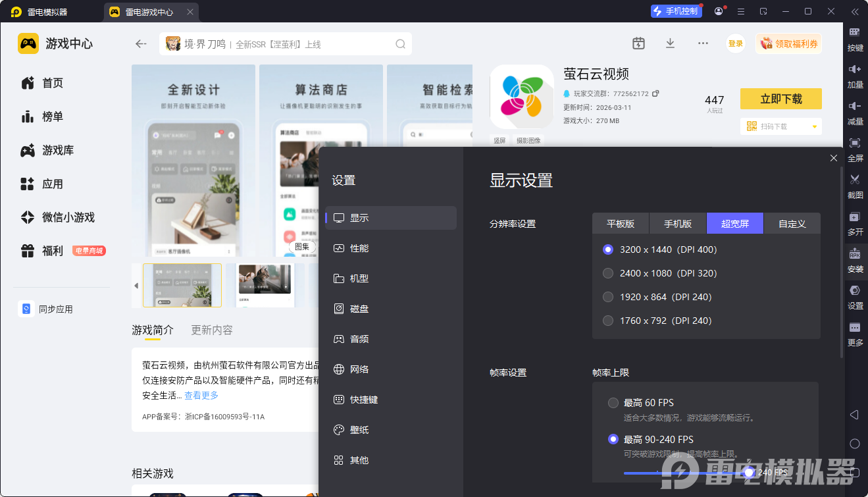868x497 pixels.
Task: Expand the 扫码下载 dropdown arrow
Action: click(x=814, y=126)
